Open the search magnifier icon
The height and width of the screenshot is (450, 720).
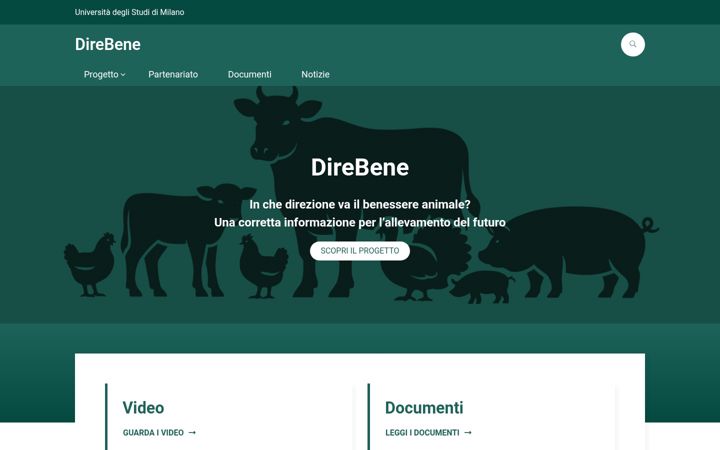pyautogui.click(x=632, y=45)
